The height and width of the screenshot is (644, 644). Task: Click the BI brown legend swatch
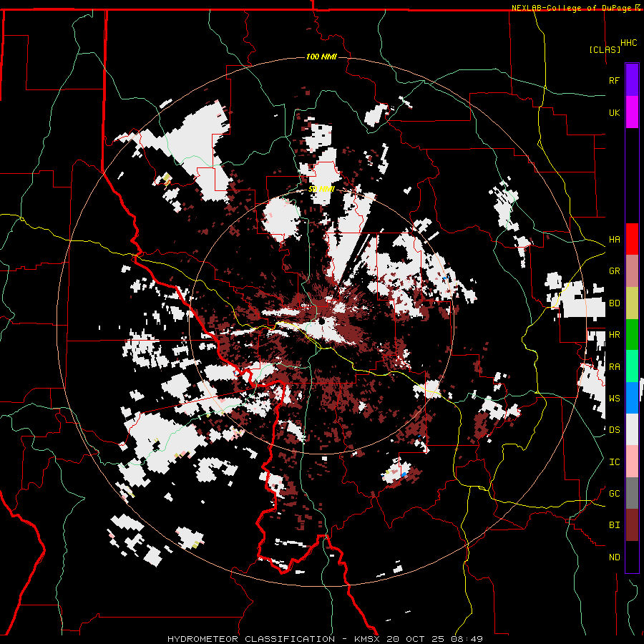click(x=632, y=525)
